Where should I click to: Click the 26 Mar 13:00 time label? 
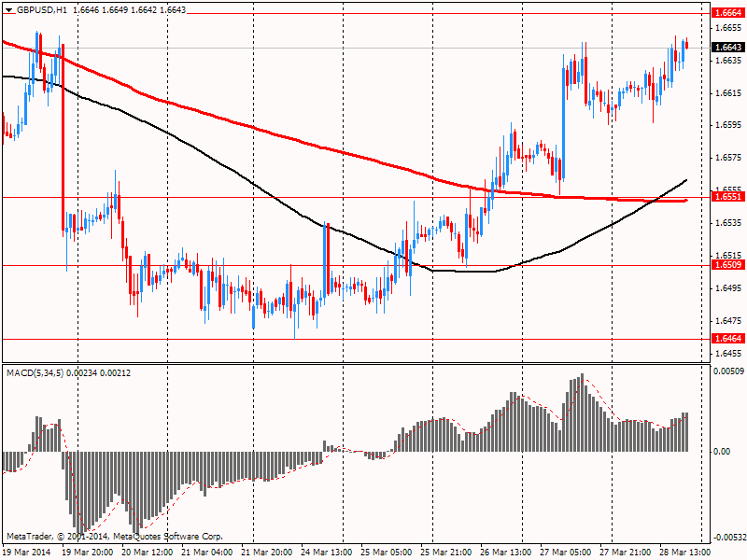pyautogui.click(x=506, y=553)
